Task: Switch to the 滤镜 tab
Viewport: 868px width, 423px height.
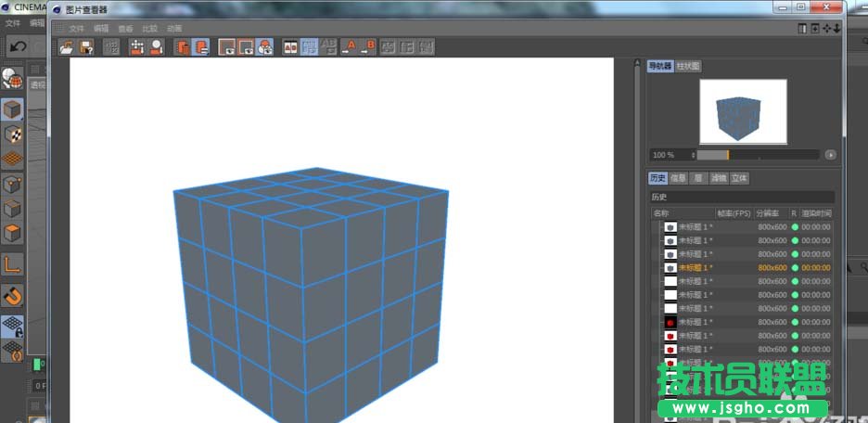Action: pyautogui.click(x=719, y=178)
